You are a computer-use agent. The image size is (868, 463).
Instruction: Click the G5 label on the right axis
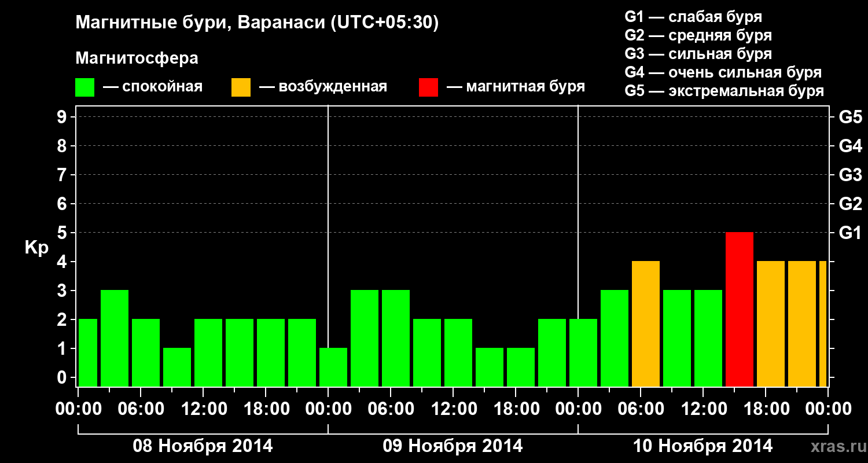click(x=850, y=117)
